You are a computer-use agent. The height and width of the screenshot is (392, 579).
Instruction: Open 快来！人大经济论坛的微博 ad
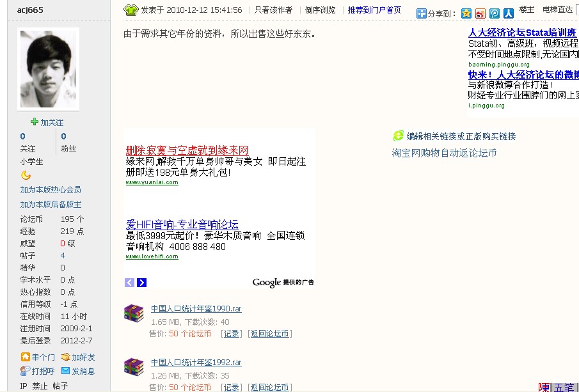click(x=523, y=75)
